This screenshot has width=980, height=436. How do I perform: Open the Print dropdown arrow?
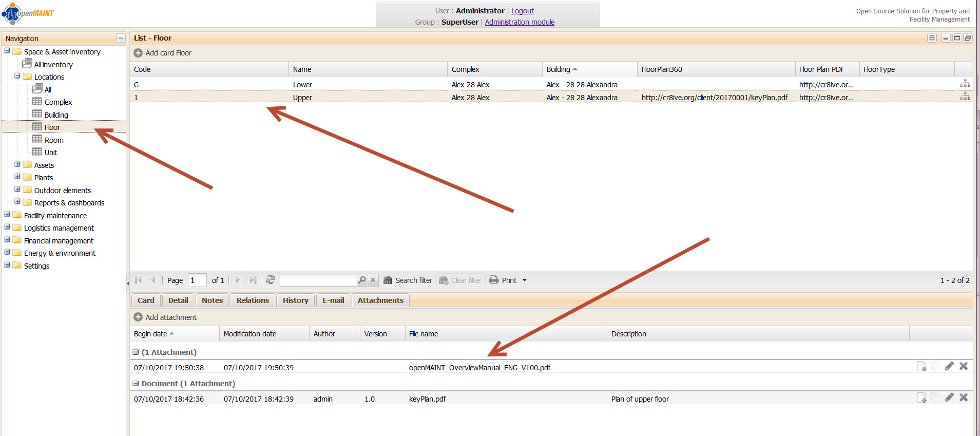pyautogui.click(x=525, y=280)
